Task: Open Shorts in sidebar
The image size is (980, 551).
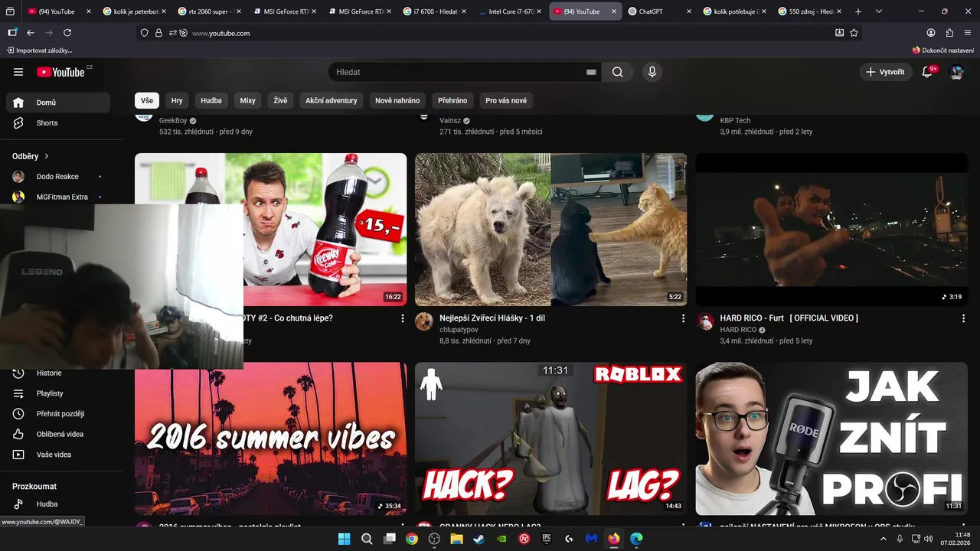Action: click(x=58, y=123)
